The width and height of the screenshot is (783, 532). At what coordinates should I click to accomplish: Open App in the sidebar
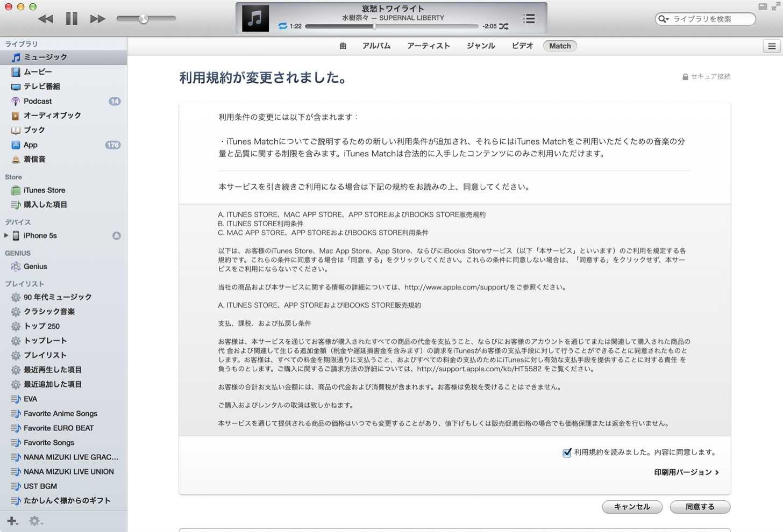pyautogui.click(x=63, y=145)
